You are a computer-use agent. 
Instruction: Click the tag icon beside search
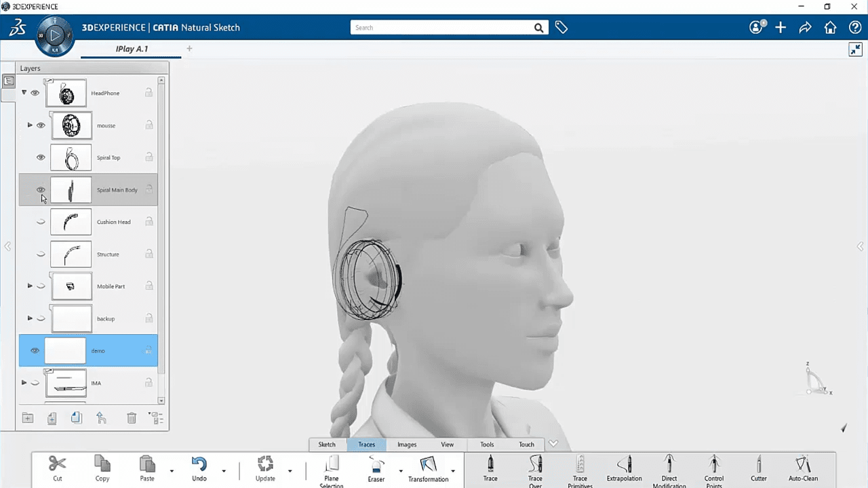561,28
